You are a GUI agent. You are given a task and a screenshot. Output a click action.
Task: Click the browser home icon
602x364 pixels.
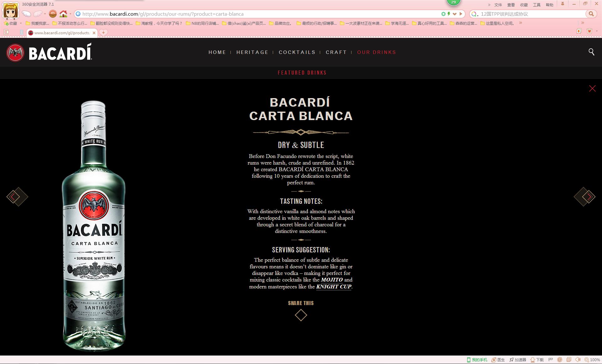click(63, 14)
